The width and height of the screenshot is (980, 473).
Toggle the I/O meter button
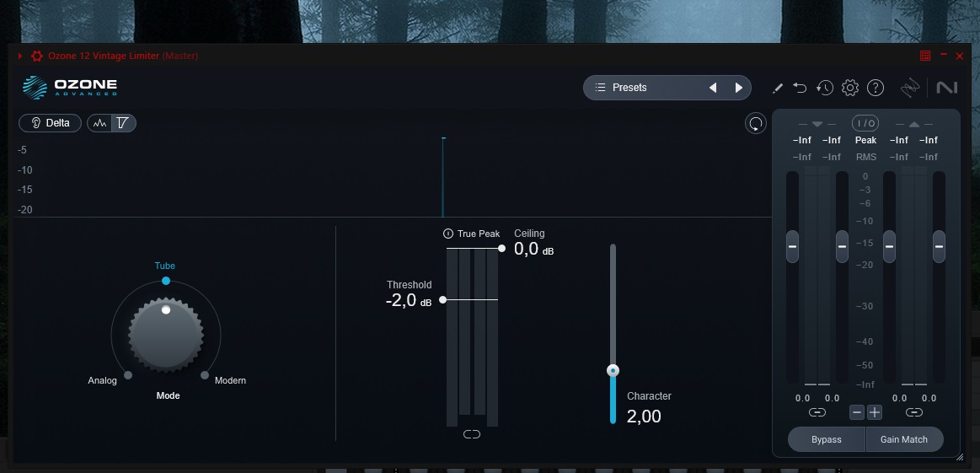(x=865, y=123)
